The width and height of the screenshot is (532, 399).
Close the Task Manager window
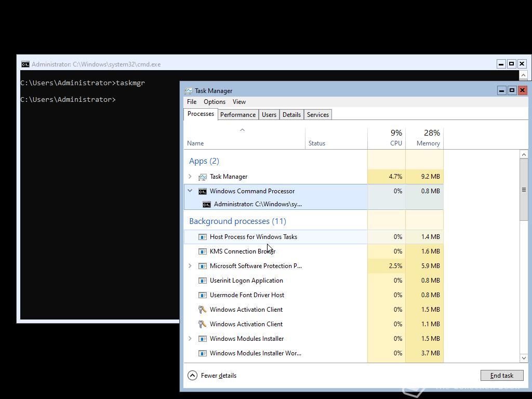pyautogui.click(x=523, y=90)
